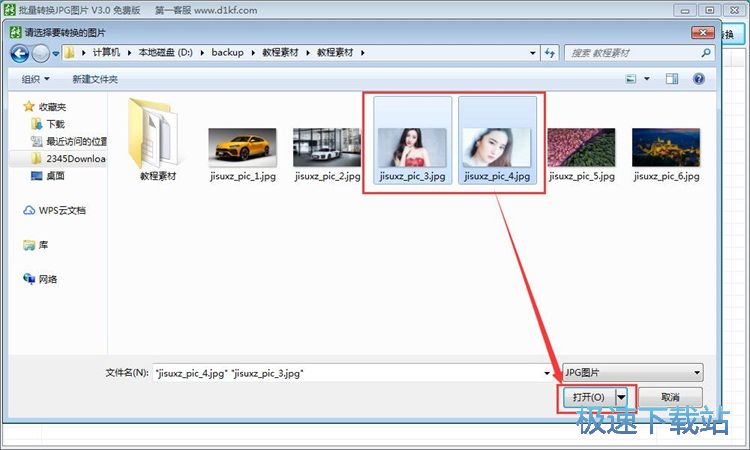Click the change view mode icon
This screenshot has height=450, width=750.
pos(631,78)
